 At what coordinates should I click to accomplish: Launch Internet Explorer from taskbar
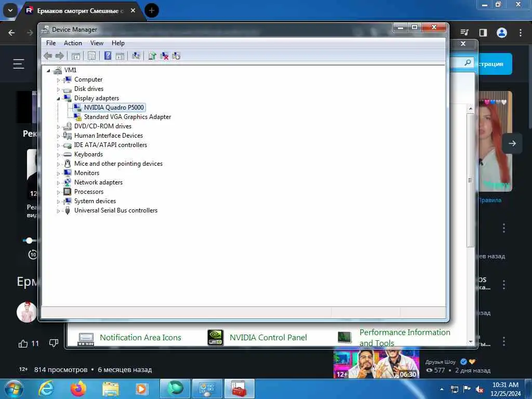46,389
